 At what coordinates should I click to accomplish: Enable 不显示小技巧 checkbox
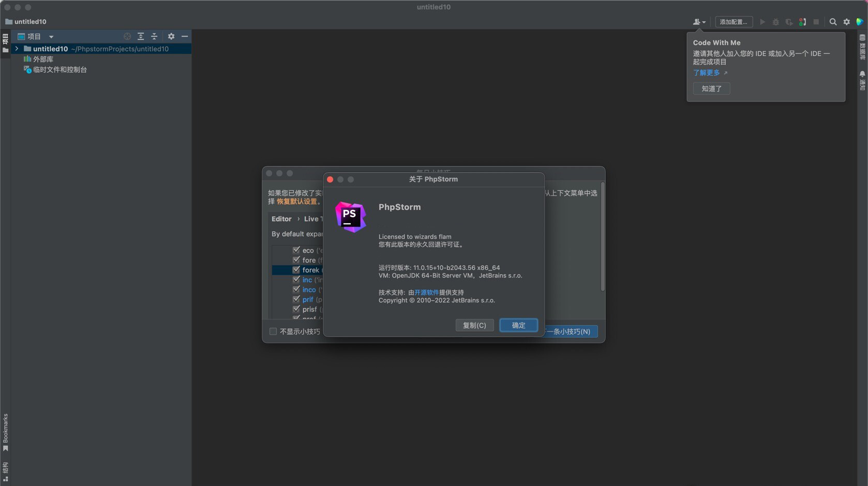pos(273,331)
